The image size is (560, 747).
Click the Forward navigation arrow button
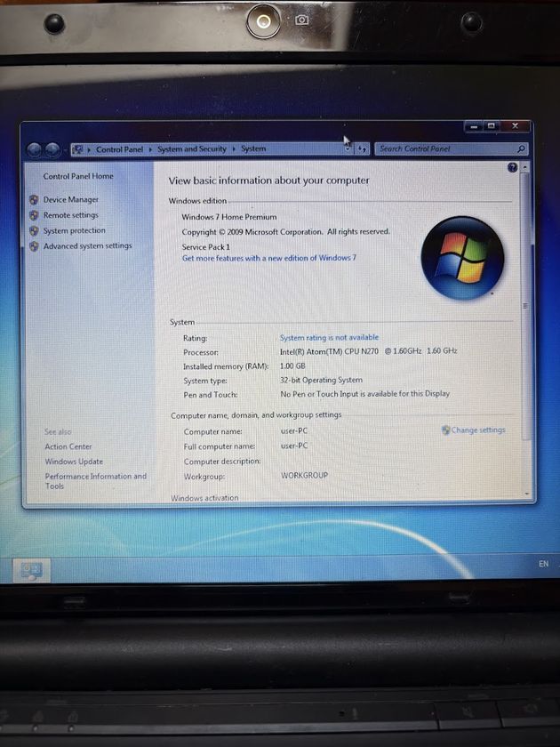(x=52, y=149)
